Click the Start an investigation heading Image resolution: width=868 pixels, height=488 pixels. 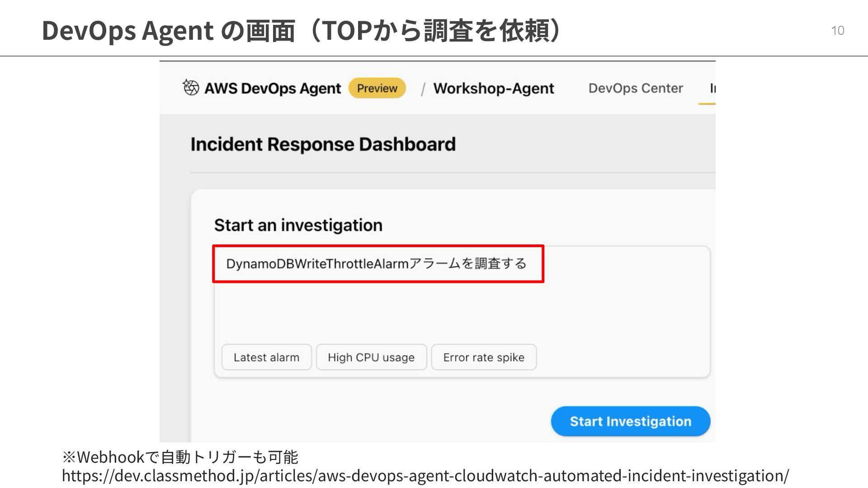coord(298,225)
